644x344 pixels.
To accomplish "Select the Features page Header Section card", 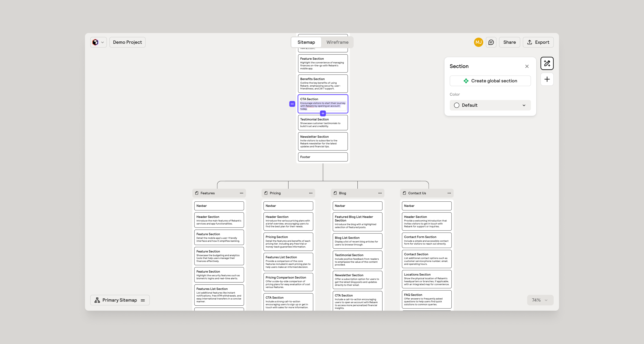I will pyautogui.click(x=219, y=220).
